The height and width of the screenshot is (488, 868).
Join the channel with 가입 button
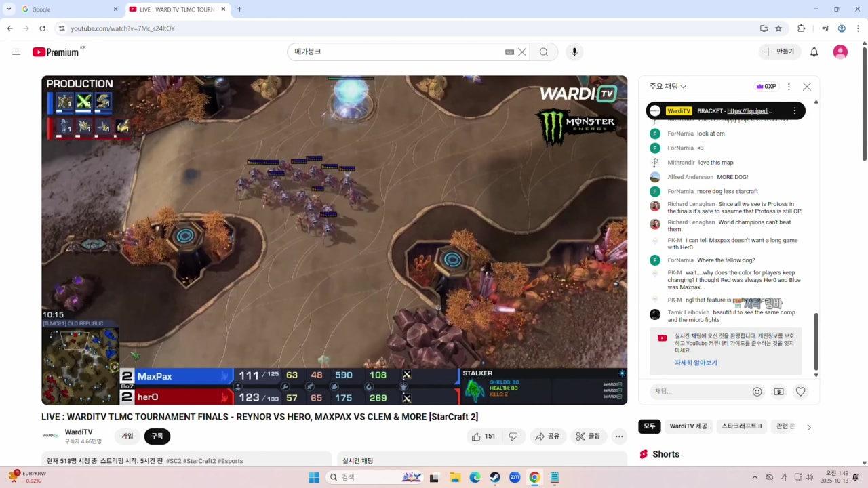pos(127,436)
